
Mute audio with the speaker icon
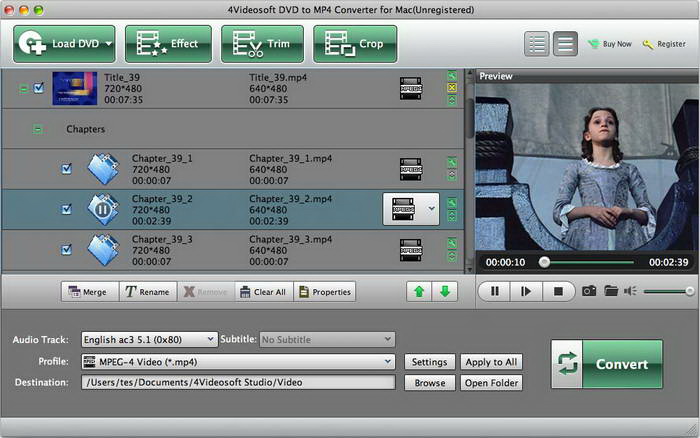[630, 291]
